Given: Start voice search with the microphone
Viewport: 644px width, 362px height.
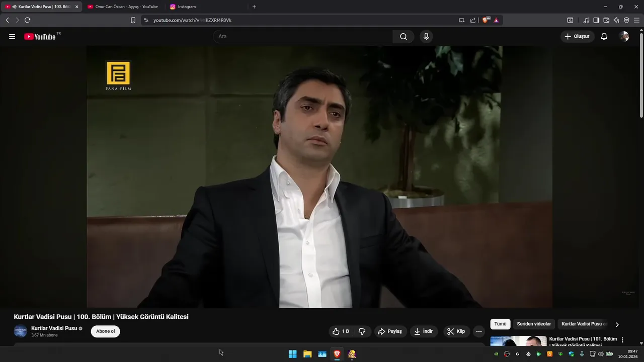Looking at the screenshot, I should [x=426, y=37].
